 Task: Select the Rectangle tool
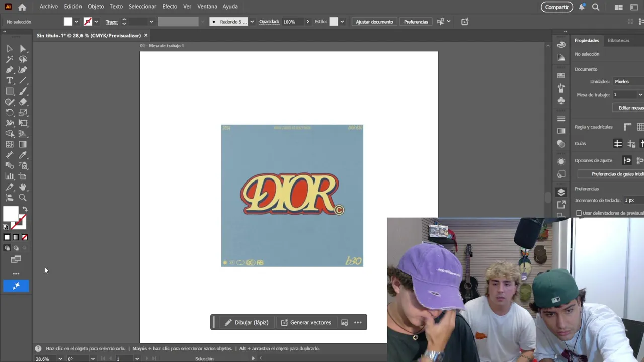click(x=10, y=92)
